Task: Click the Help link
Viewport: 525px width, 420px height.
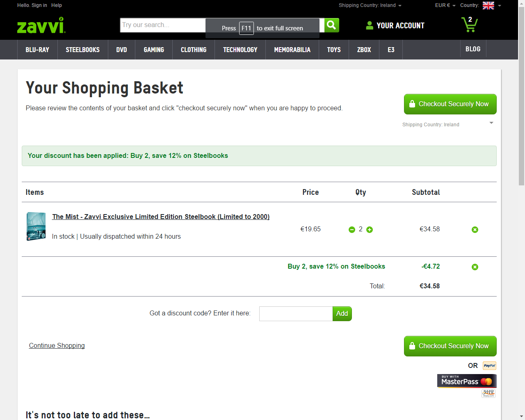Action: (x=57, y=5)
